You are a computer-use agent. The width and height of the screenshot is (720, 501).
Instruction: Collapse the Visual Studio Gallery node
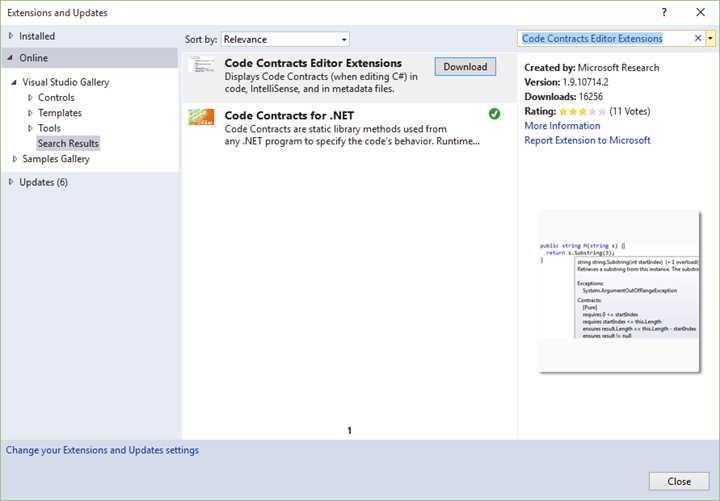click(14, 82)
